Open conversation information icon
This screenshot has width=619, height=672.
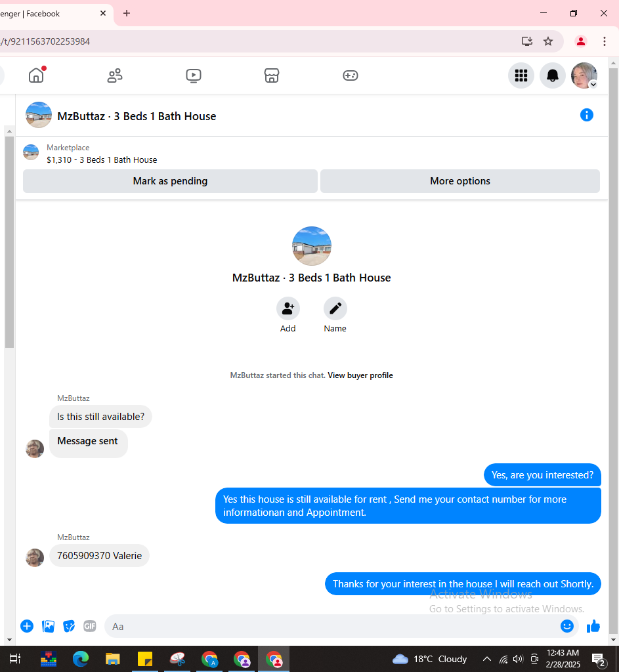pyautogui.click(x=586, y=115)
